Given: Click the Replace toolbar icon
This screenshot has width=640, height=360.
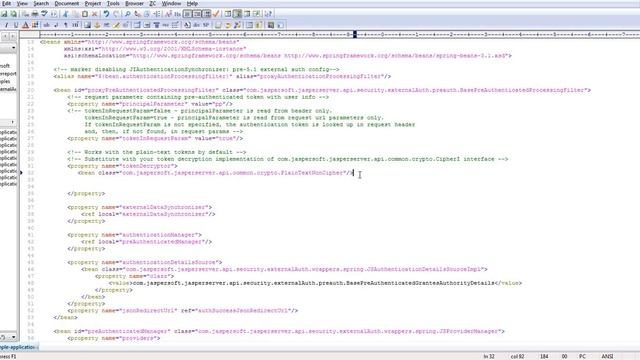Looking at the screenshot, I should click(138, 14).
